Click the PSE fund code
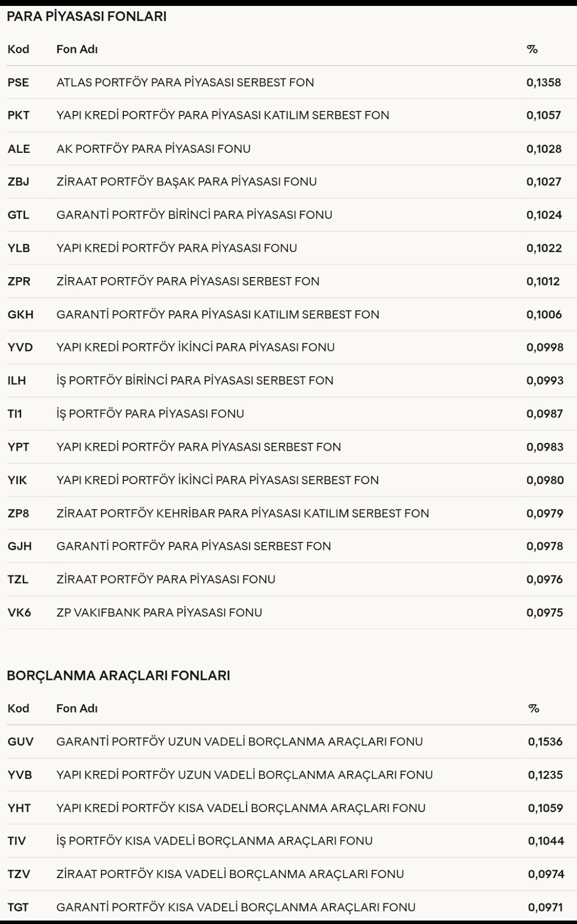The image size is (577, 924). (18, 82)
